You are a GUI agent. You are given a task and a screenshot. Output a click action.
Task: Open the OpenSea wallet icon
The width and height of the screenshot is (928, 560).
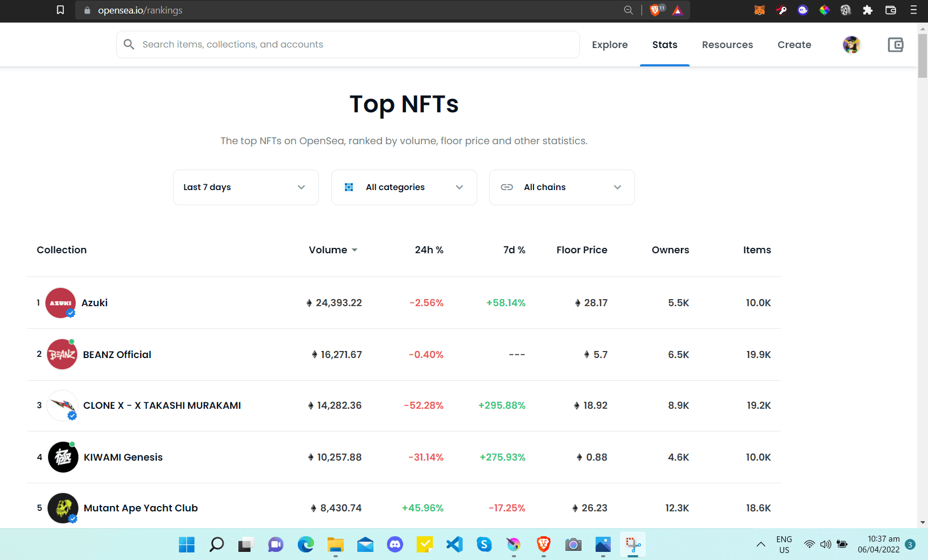(x=896, y=45)
